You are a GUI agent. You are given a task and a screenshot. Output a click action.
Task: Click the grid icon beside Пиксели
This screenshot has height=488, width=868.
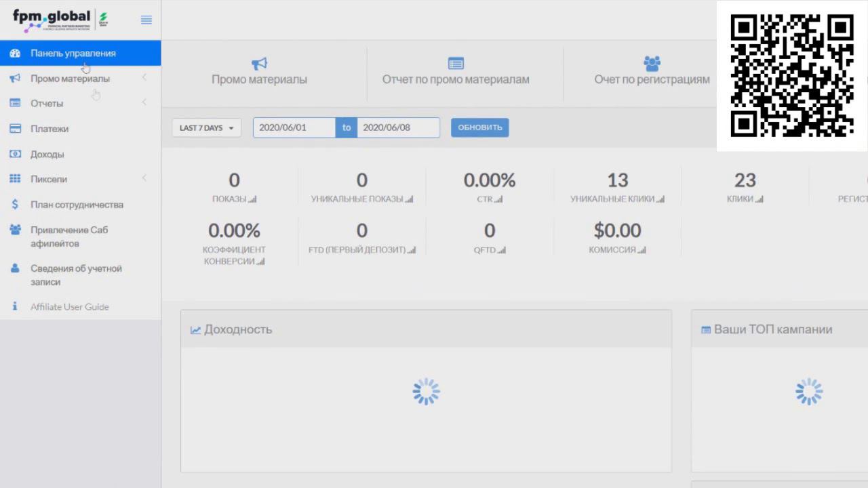point(15,179)
